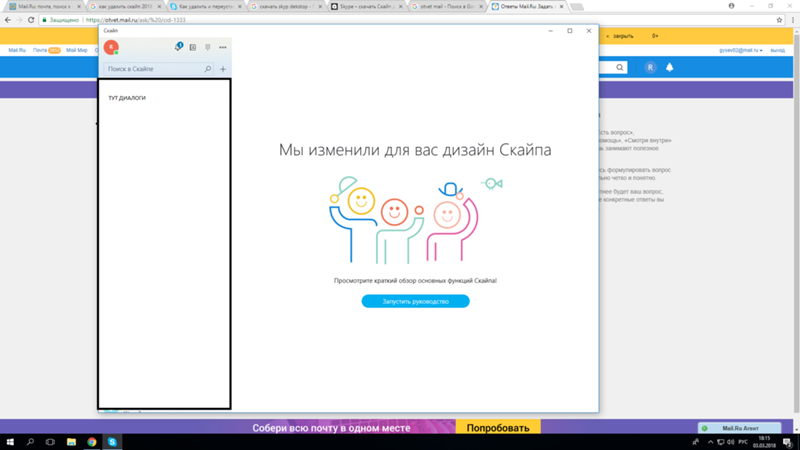Open Skype more options ellipsis

pos(222,47)
